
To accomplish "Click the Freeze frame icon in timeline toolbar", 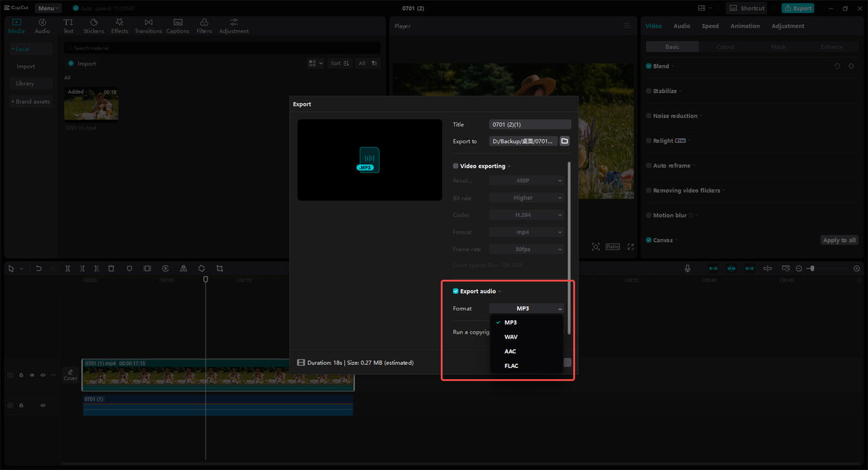I will pyautogui.click(x=147, y=269).
